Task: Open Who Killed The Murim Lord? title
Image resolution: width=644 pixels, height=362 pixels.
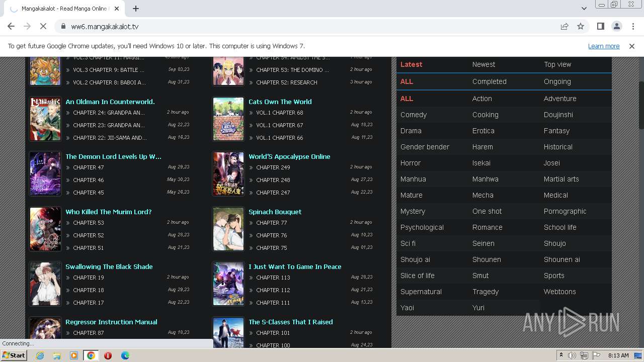Action: coord(108,212)
